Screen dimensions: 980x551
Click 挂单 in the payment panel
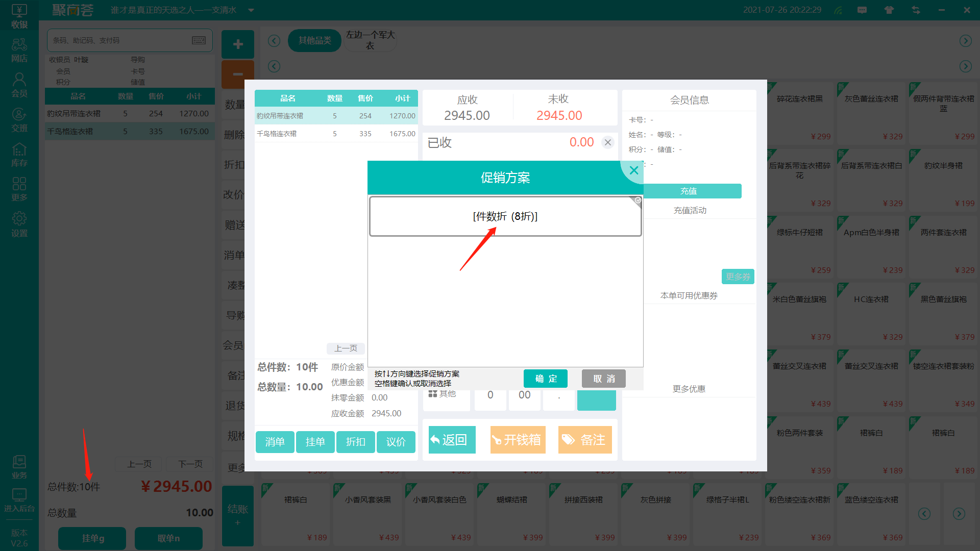(315, 442)
